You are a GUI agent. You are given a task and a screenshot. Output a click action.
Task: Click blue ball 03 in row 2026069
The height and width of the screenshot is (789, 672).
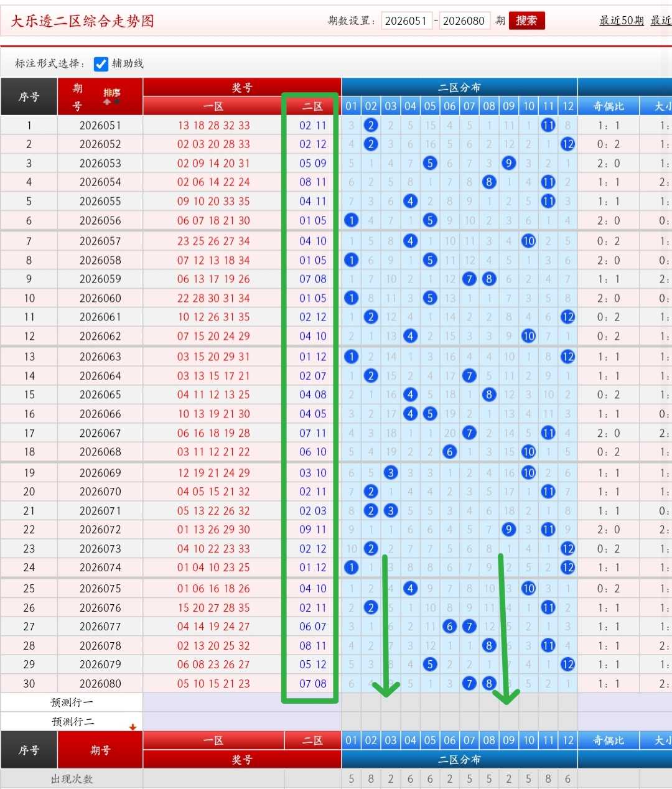tap(390, 472)
